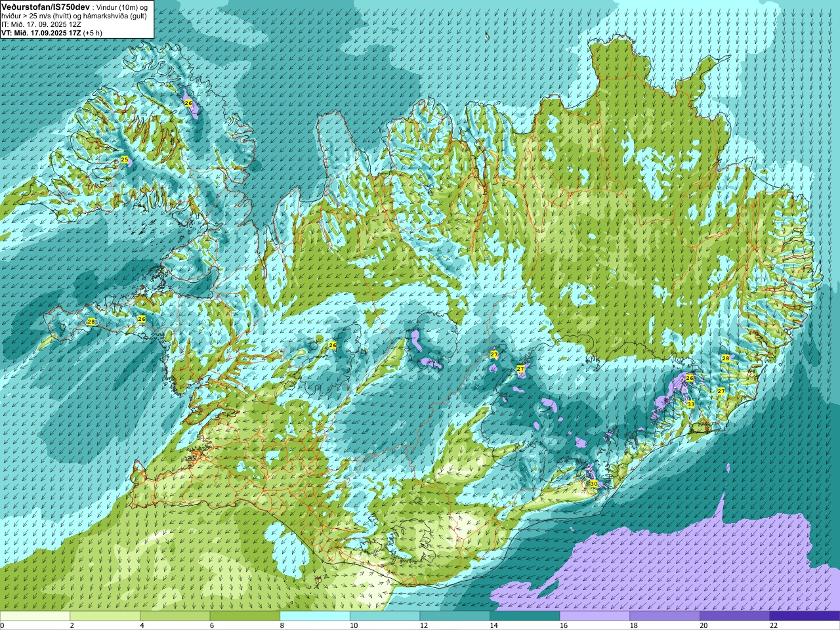Click the 26 gust label directly above 33

[x=690, y=378]
